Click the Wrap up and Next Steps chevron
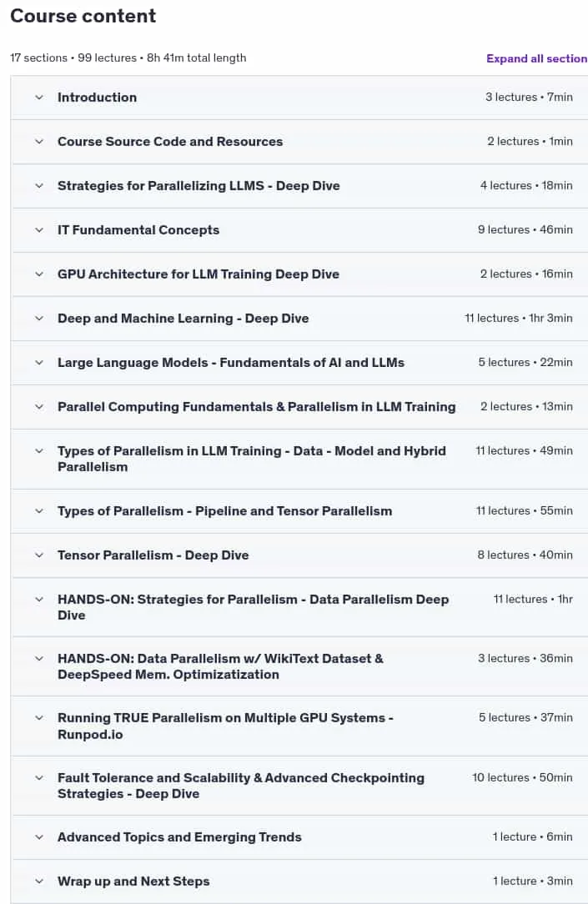Screen dimensions: 588x904 [x=39, y=881]
